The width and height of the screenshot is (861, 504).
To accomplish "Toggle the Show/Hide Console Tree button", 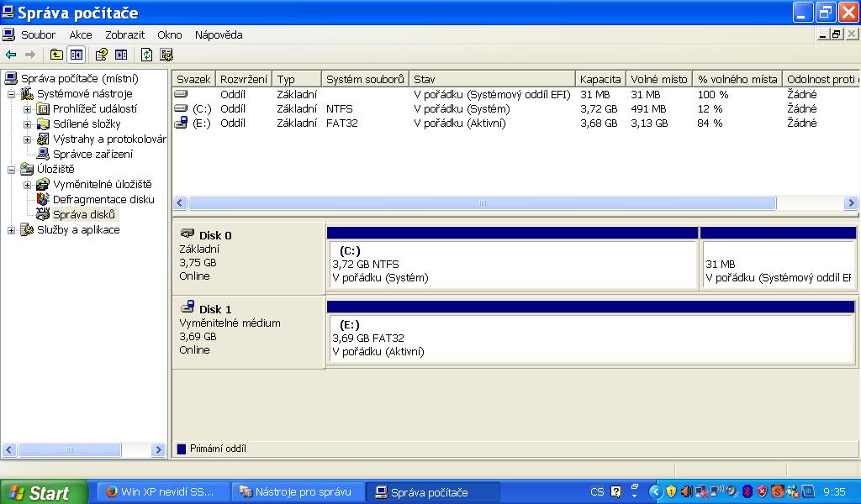I will point(77,55).
